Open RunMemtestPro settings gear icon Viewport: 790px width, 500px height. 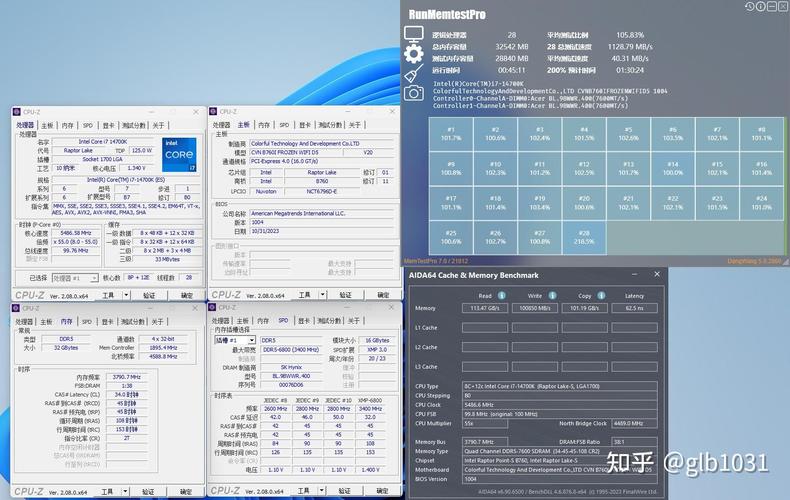pos(414,54)
